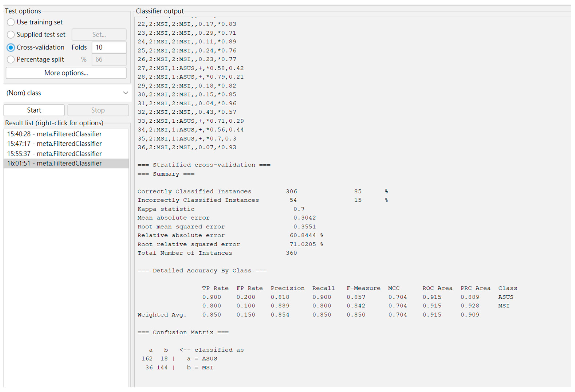
Task: Click the === Summary === heading
Action: [x=166, y=174]
